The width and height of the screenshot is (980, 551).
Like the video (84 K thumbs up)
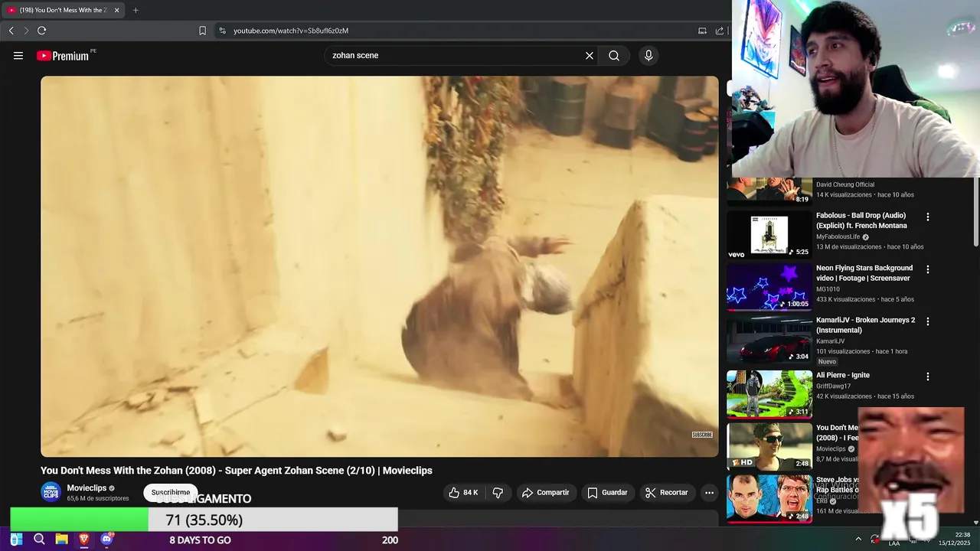(x=463, y=493)
